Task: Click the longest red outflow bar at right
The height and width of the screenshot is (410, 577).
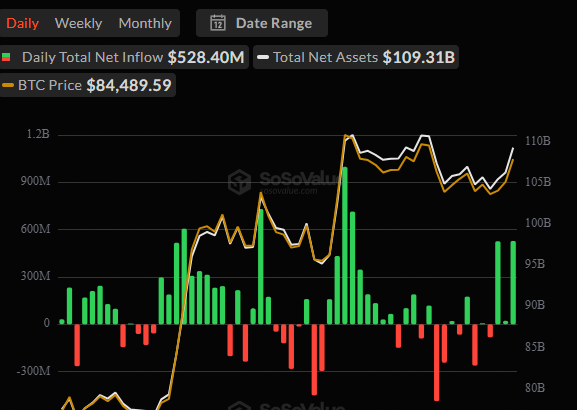Action: 436,363
